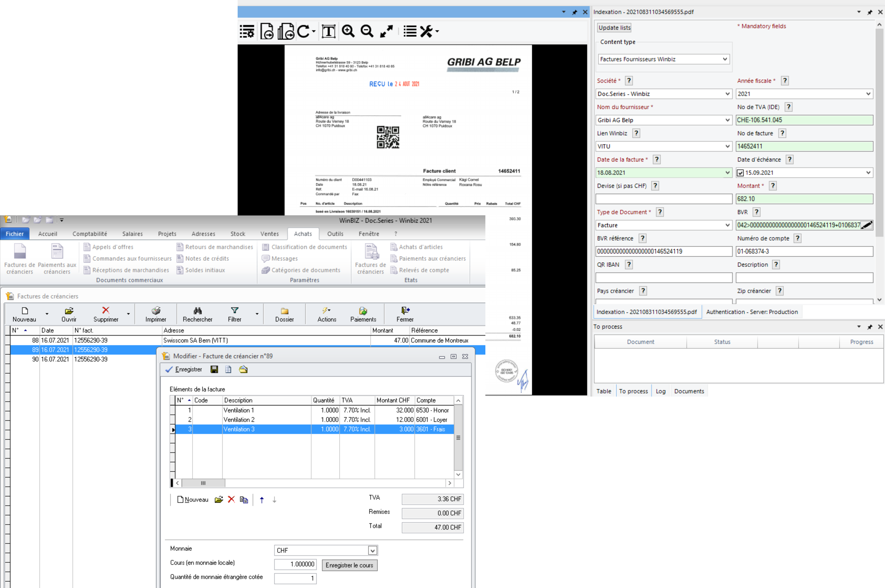Click the Cours exchange rate field
This screenshot has width=885, height=588.
[x=295, y=564]
